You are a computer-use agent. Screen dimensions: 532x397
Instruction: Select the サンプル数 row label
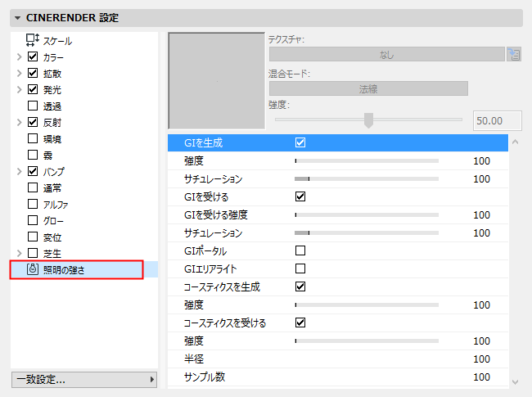click(205, 377)
